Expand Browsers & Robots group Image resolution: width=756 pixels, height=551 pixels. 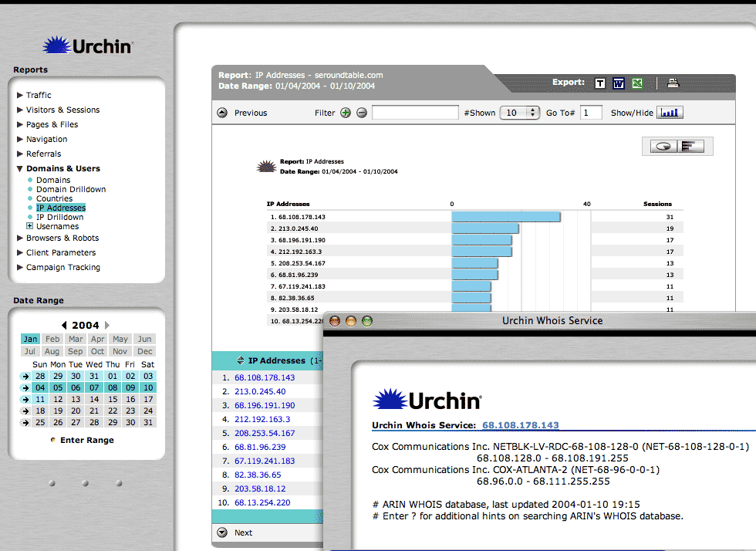point(20,238)
